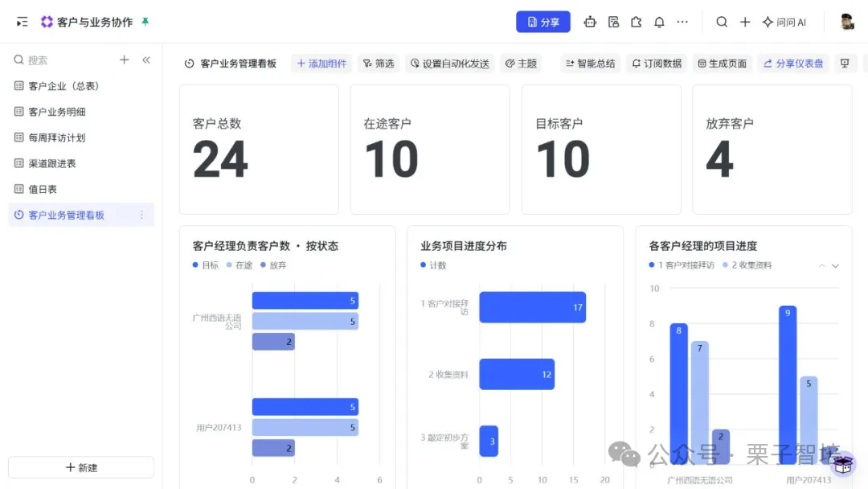Open the more options ellipsis in header
The image size is (868, 489).
coord(682,23)
